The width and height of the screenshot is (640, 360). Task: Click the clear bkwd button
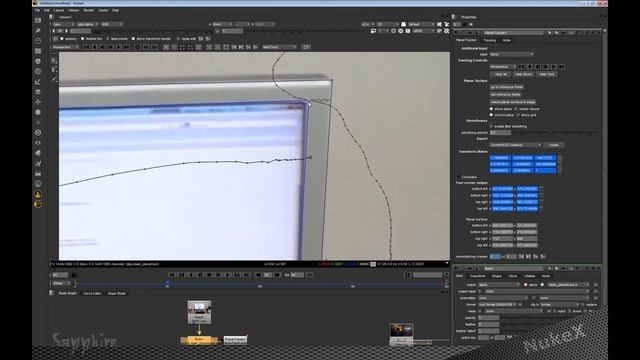523,74
